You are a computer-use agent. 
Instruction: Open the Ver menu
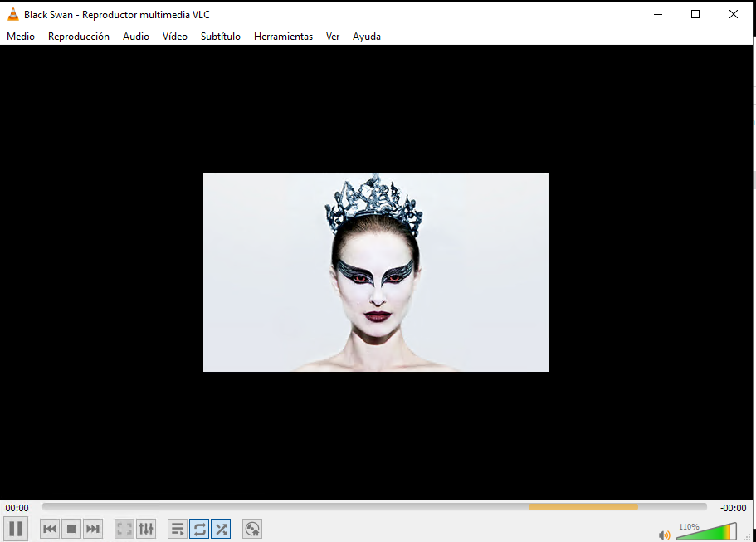(333, 37)
